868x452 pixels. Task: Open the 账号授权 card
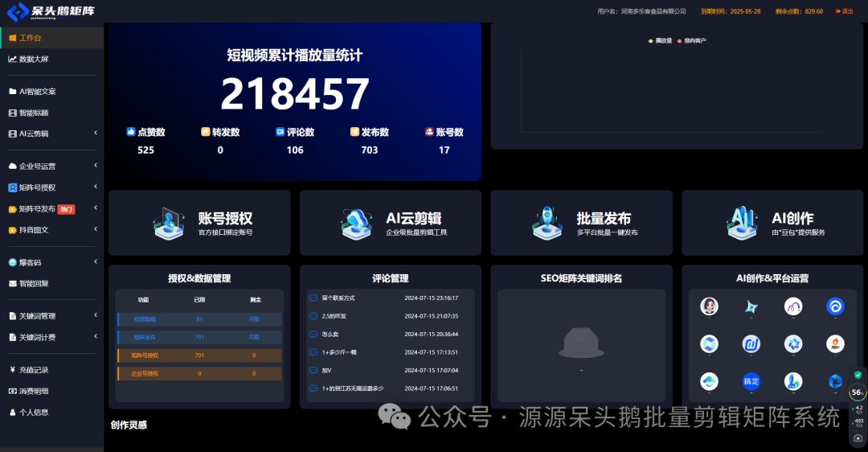click(x=199, y=223)
